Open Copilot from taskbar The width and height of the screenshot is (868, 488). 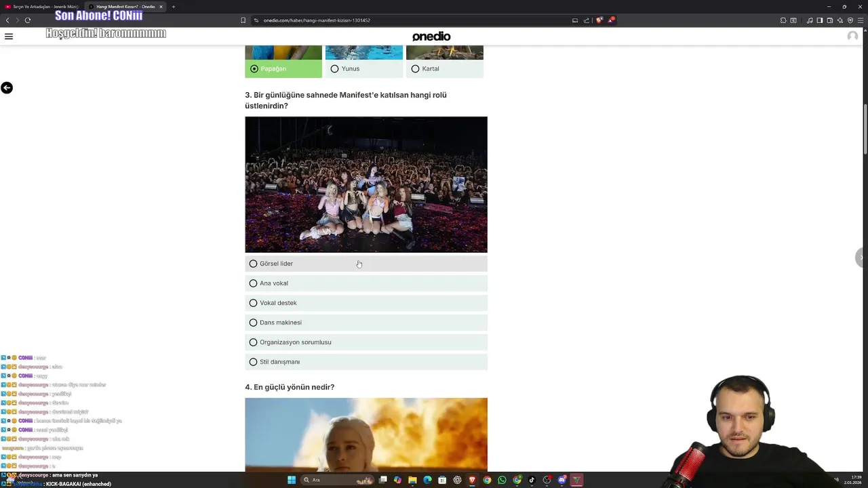pyautogui.click(x=398, y=480)
